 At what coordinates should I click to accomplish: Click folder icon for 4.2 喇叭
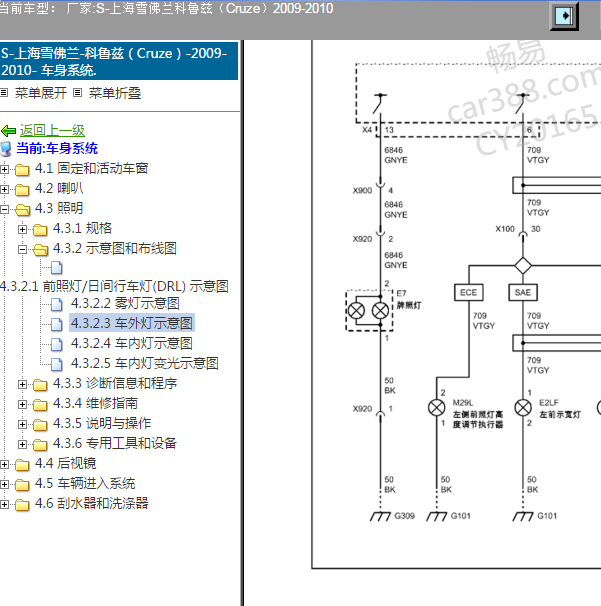[x=22, y=189]
